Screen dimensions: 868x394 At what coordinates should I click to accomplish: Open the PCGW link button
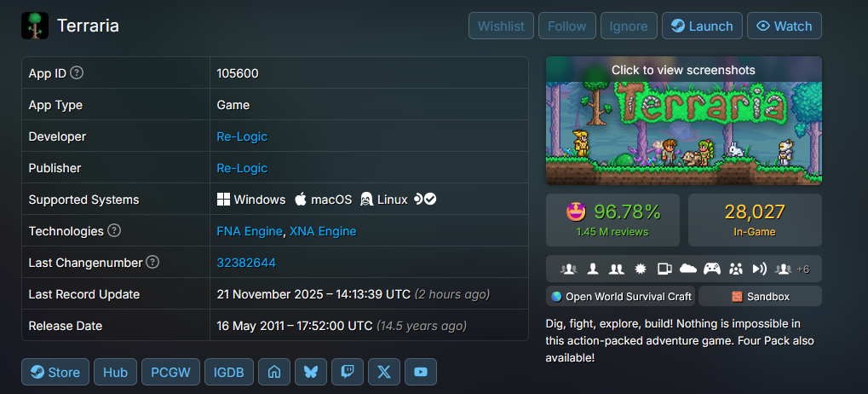tap(170, 372)
